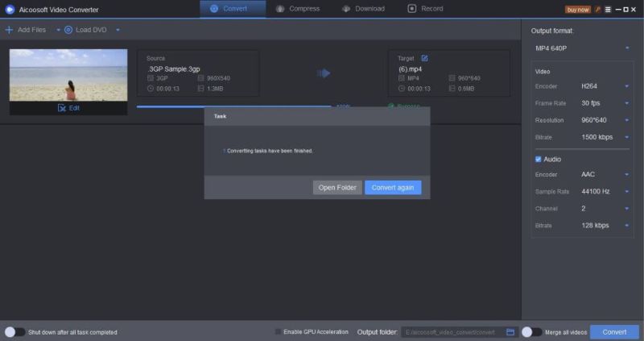Open the Frame Rate 30 fps dropdown
This screenshot has width=644, height=341.
click(x=626, y=103)
